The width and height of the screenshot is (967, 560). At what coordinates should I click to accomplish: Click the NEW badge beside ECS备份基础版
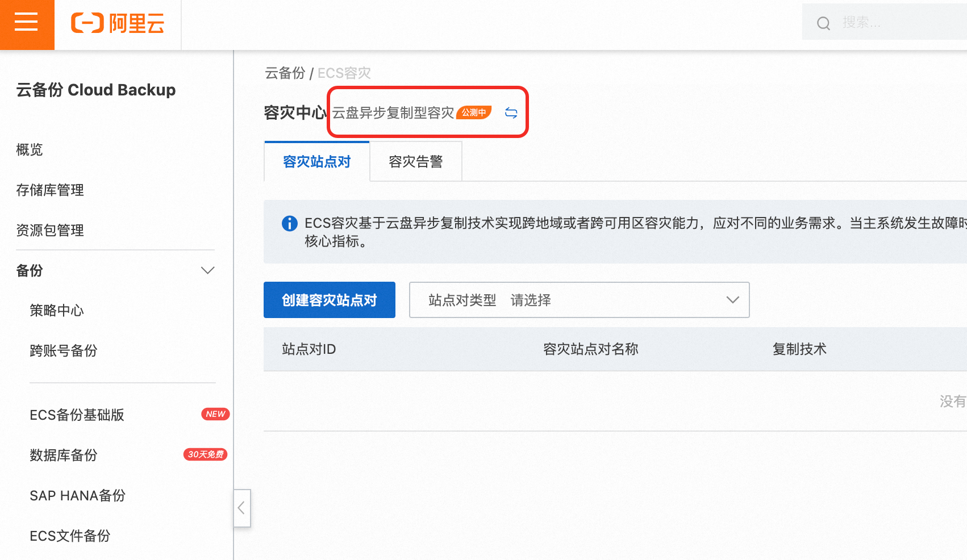click(x=215, y=414)
